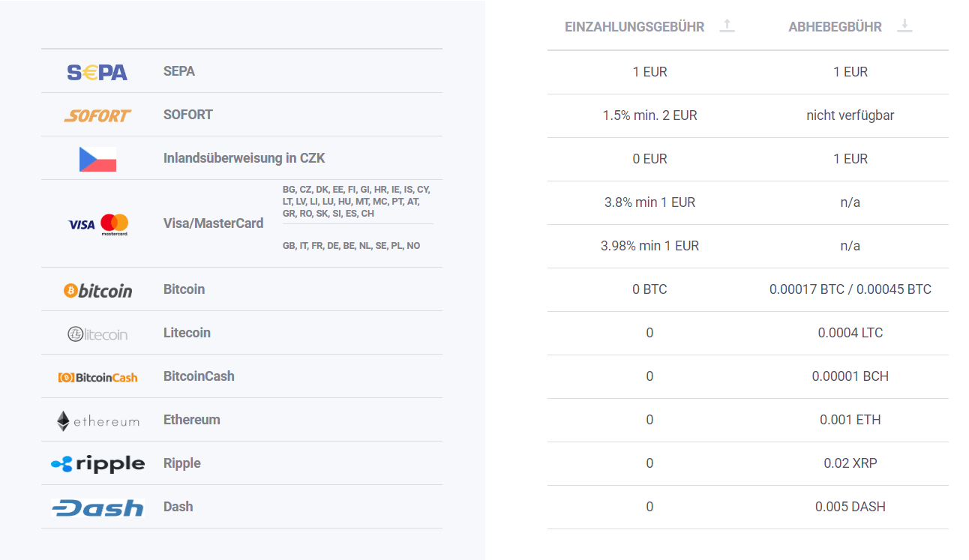Click the Ripple logo
The height and width of the screenshot is (560, 969).
(97, 464)
